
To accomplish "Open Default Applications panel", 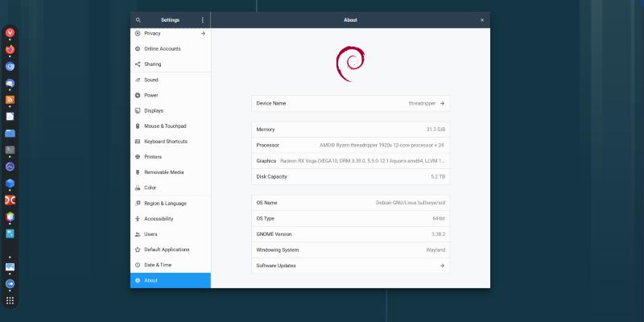I will pyautogui.click(x=167, y=250).
